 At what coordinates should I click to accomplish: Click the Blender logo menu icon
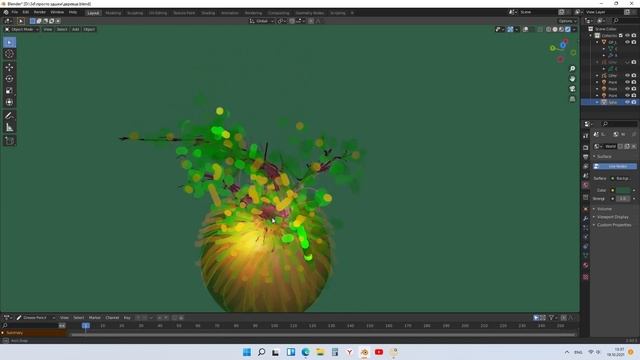pyautogui.click(x=6, y=12)
